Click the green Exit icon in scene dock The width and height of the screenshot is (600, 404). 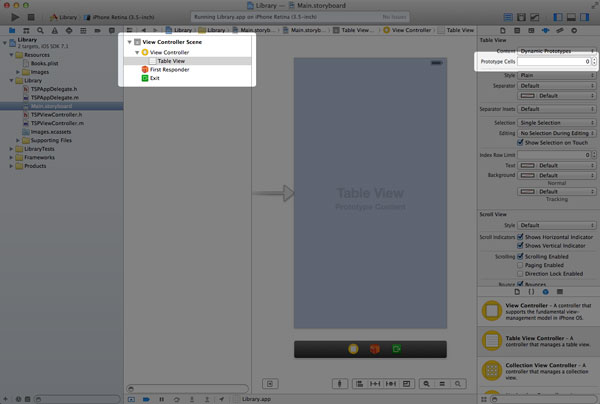tap(396, 349)
